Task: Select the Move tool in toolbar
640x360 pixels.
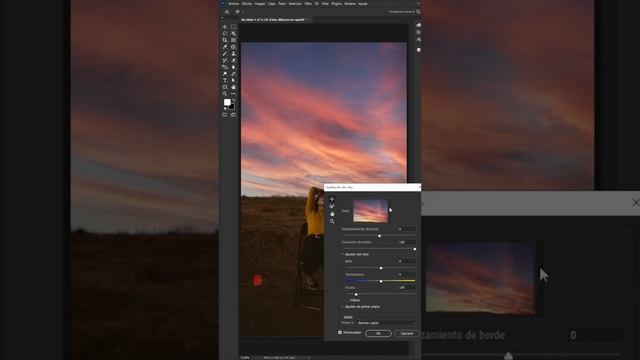Action: 225,27
